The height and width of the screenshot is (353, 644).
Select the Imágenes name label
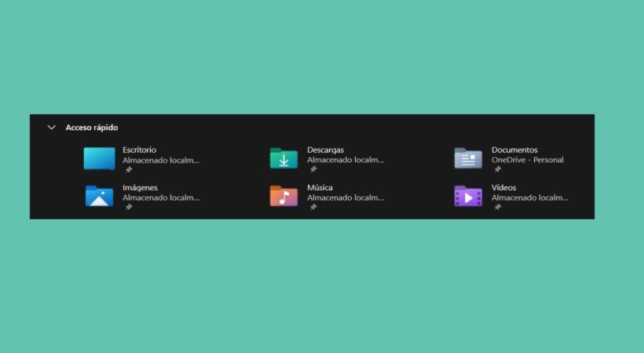click(x=140, y=188)
